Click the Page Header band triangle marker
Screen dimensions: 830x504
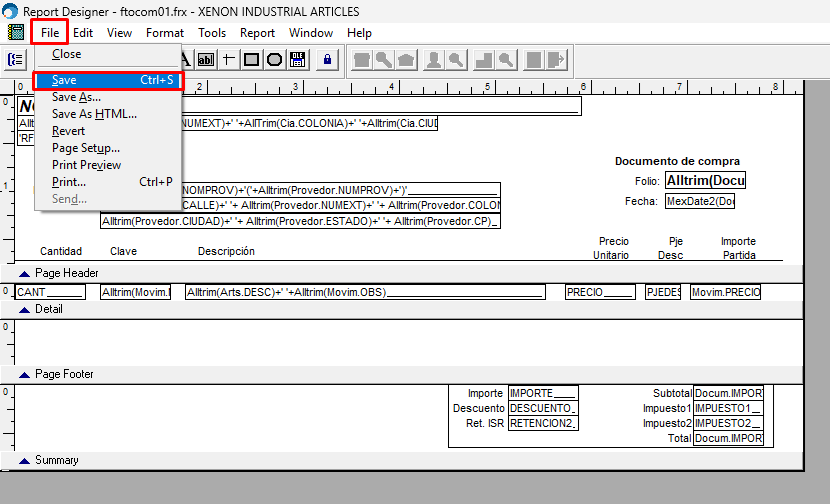[x=24, y=274]
